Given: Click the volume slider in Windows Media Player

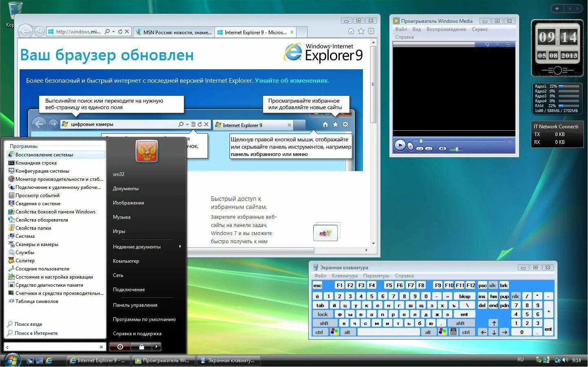Looking at the screenshot, I should pos(457,149).
